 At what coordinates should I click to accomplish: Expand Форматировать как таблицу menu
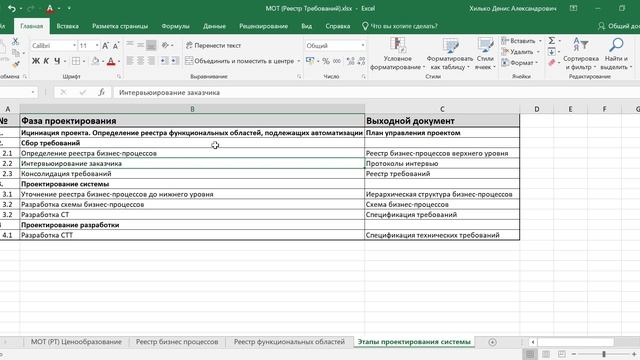(x=449, y=54)
